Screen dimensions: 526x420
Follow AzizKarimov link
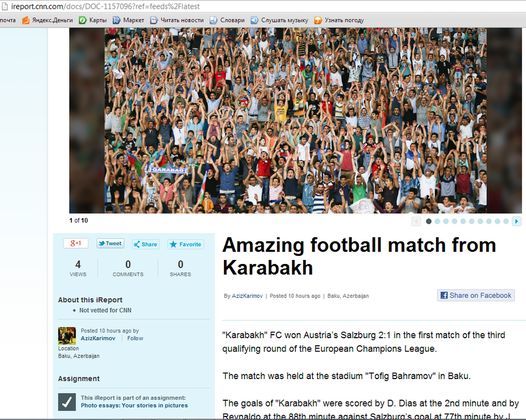(x=135, y=338)
